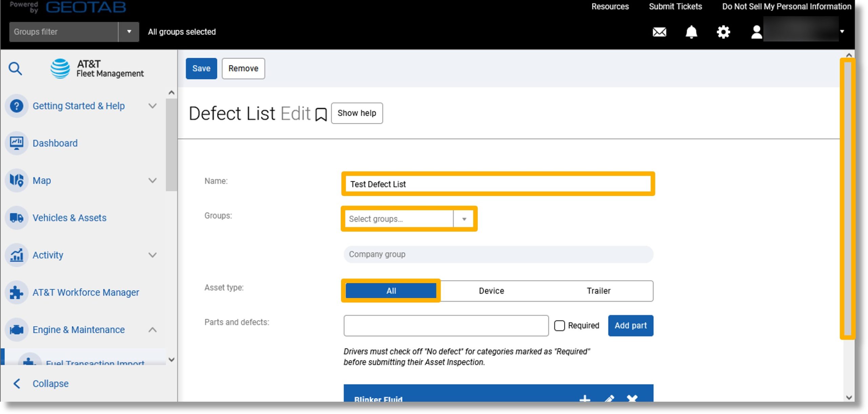Click the settings gear icon
This screenshot has width=868, height=414.
point(723,32)
